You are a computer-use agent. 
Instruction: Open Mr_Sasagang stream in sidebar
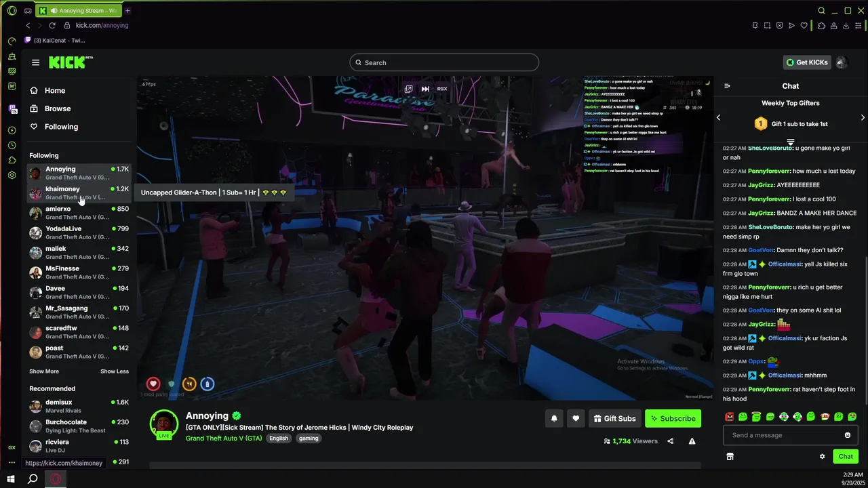79,312
